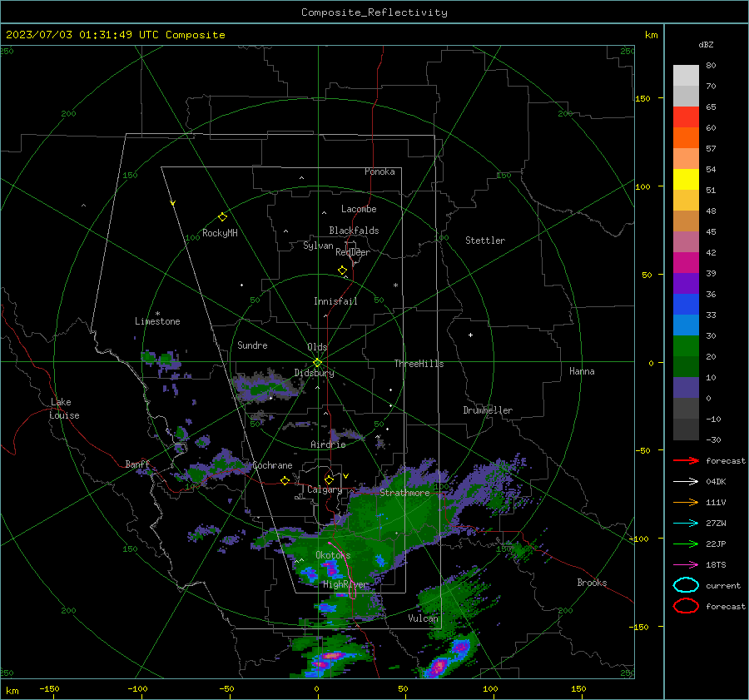Click the white plus marker west of Hanna

470,335
